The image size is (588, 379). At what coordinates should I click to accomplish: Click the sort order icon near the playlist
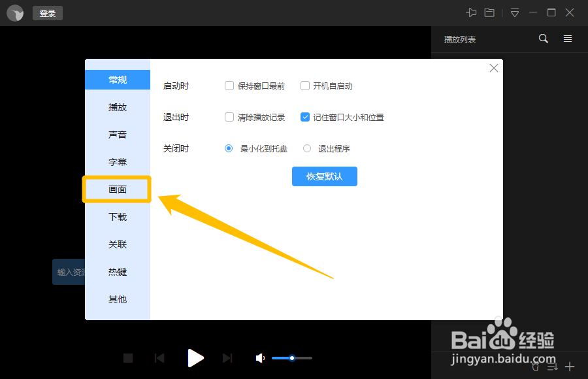[552, 366]
